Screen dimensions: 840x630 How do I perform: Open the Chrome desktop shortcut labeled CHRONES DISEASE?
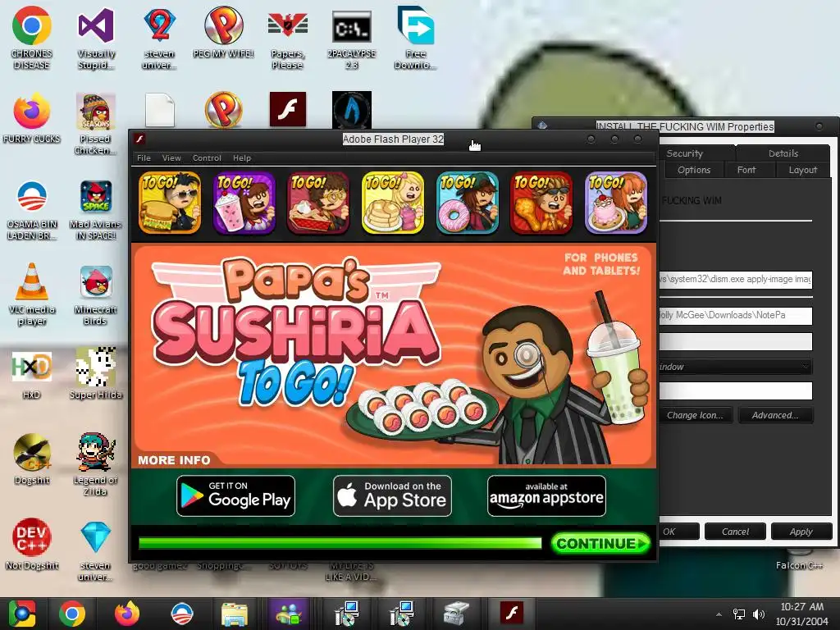tap(32, 38)
